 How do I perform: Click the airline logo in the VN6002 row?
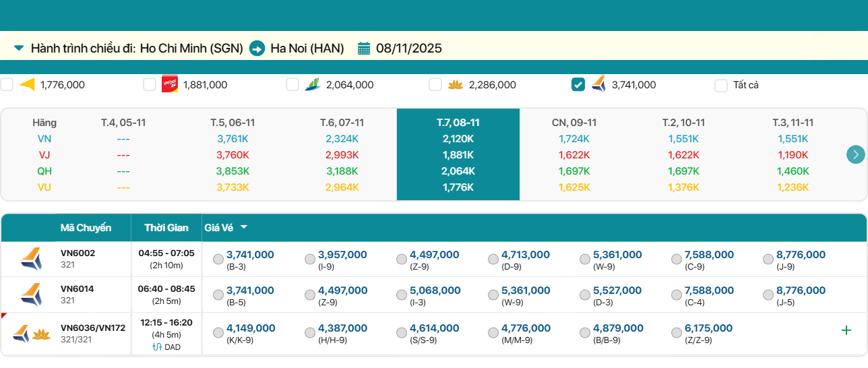coord(30,259)
